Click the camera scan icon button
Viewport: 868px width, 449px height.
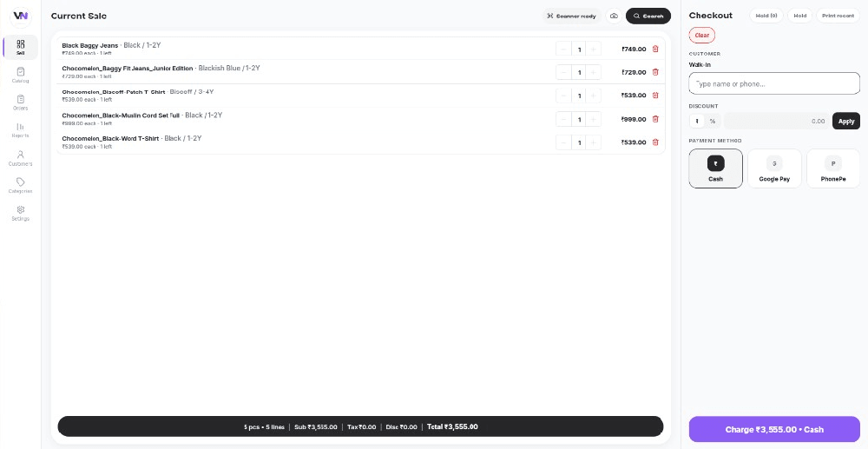[x=614, y=16]
